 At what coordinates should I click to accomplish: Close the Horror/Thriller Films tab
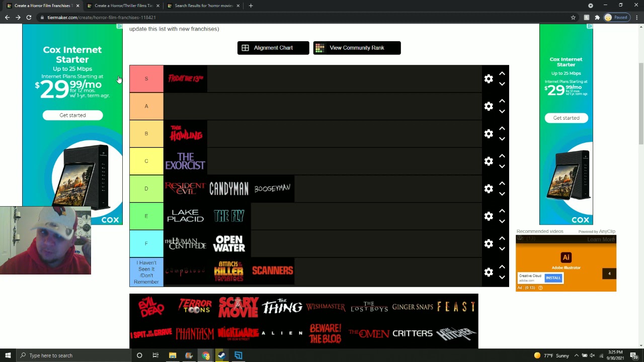[158, 6]
